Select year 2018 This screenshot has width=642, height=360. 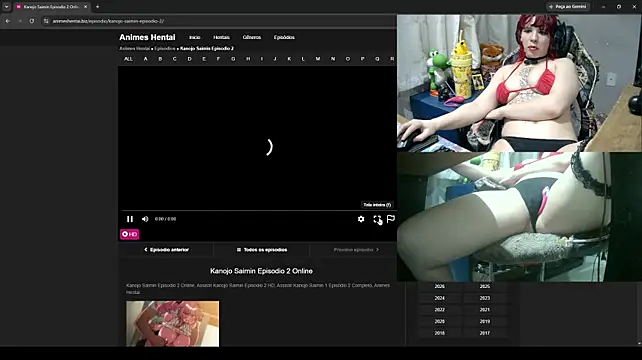(440, 333)
